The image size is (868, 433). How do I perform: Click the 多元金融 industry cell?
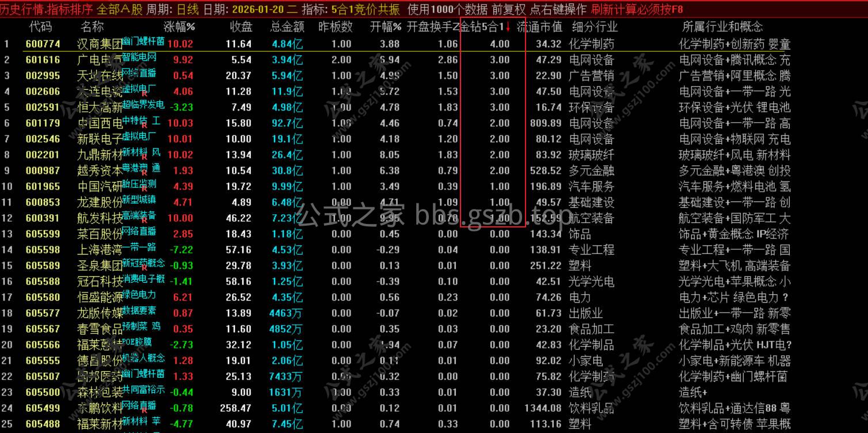coord(591,170)
